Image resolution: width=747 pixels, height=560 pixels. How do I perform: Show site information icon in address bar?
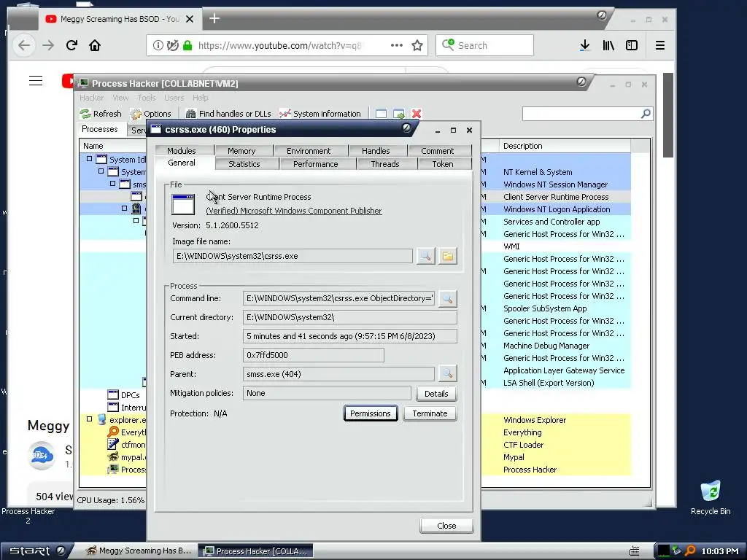tap(158, 46)
